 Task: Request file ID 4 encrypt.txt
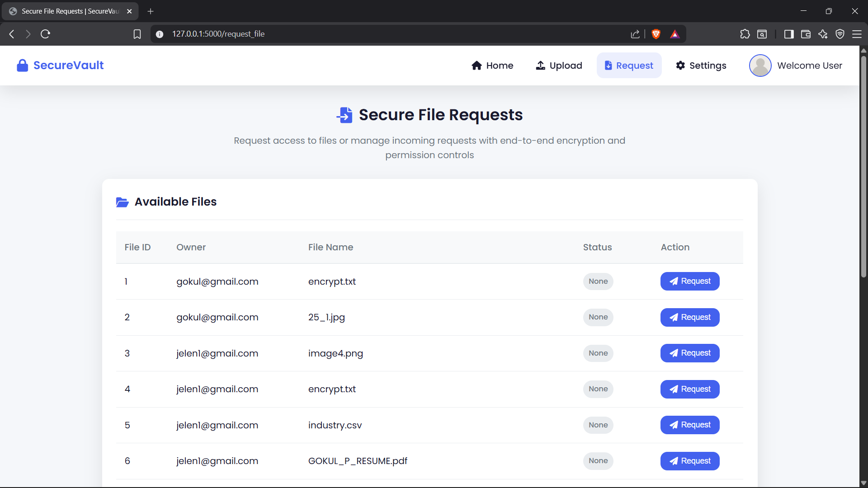coord(689,389)
